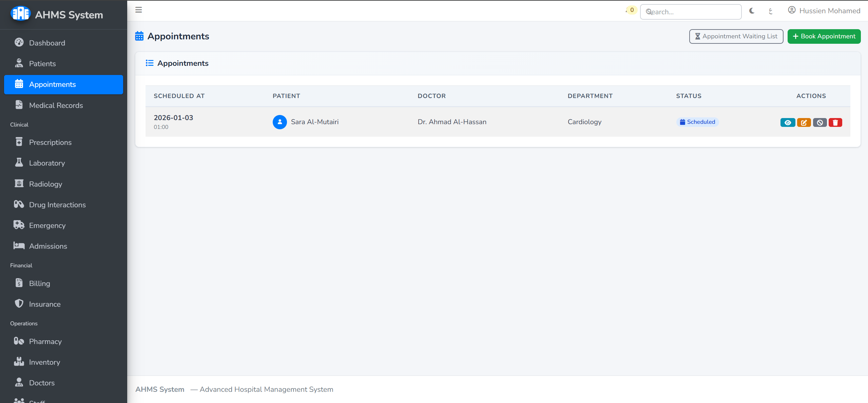Open Pharmacy using its pills icon

click(19, 341)
